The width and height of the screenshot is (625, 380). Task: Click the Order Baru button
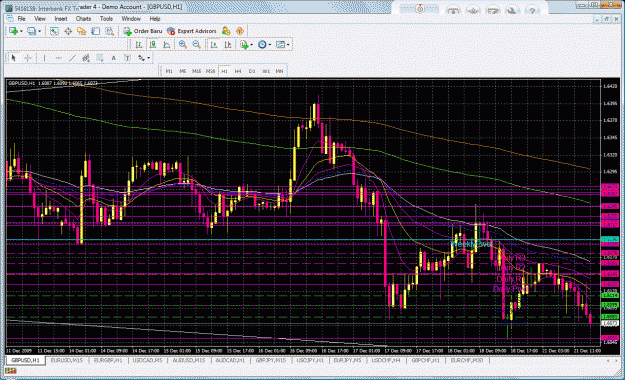143,31
